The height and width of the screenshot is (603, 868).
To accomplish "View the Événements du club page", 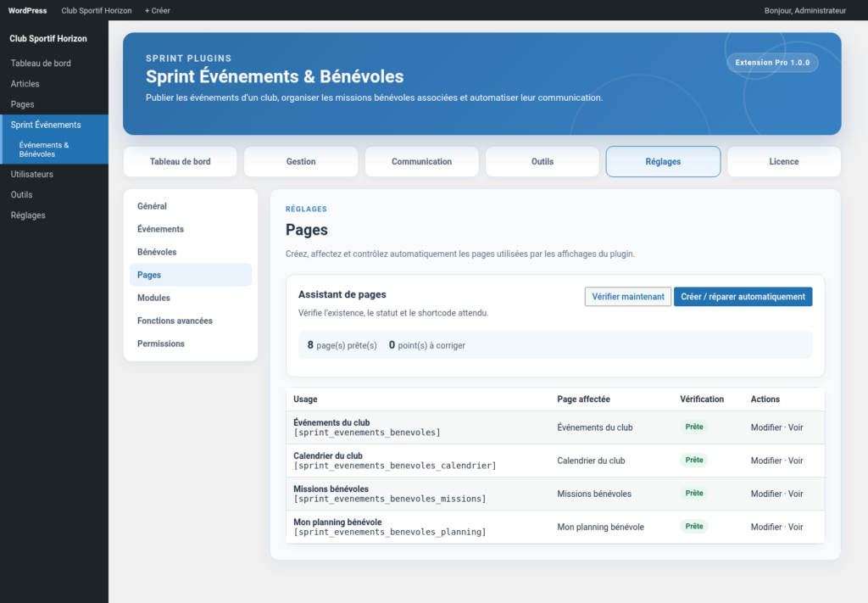I will click(x=795, y=427).
